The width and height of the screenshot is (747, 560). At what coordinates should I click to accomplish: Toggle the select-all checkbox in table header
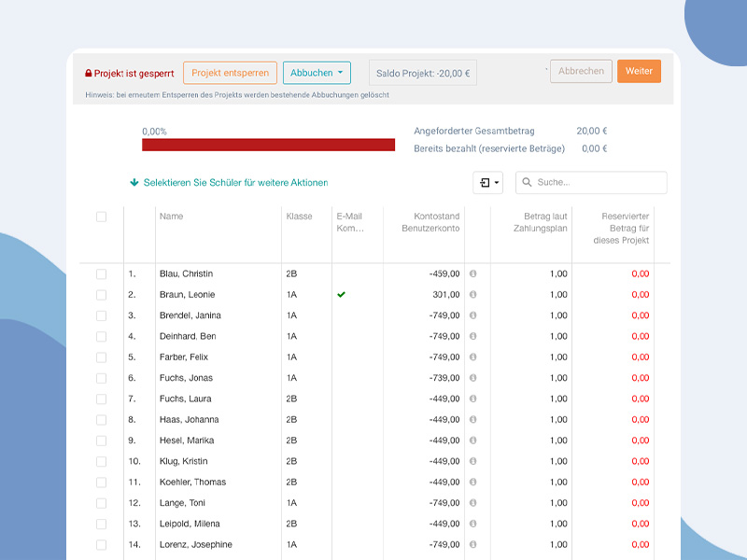click(101, 217)
